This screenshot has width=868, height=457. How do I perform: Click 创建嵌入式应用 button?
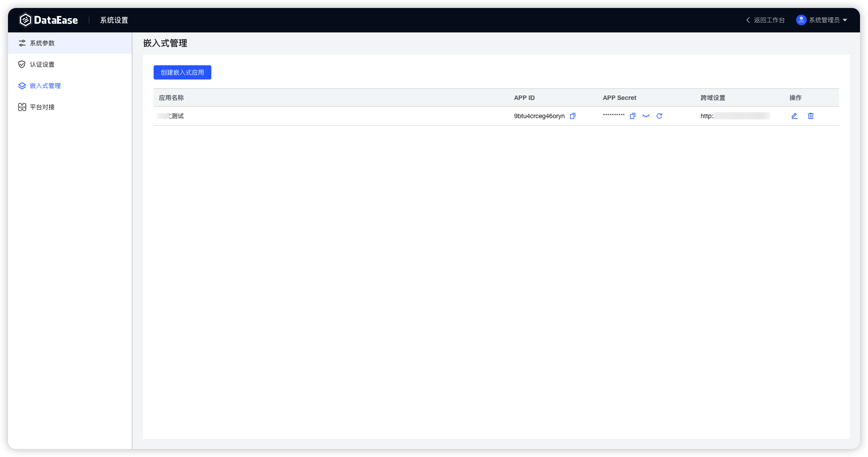[182, 72]
